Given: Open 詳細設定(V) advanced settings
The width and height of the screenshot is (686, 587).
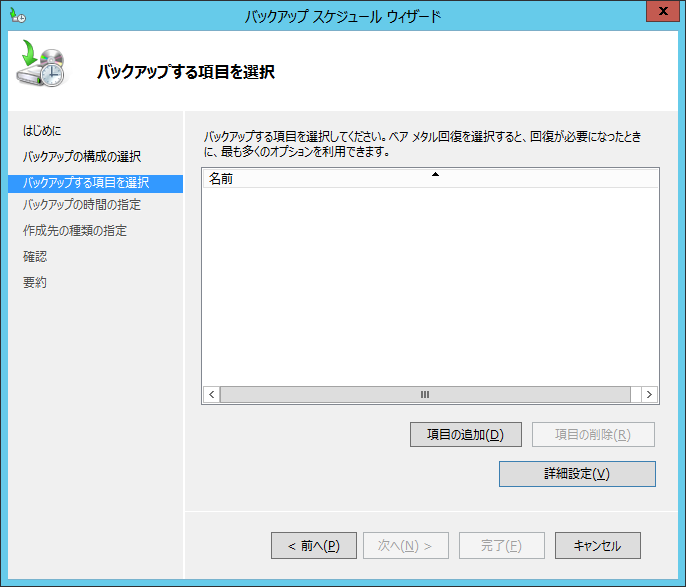Looking at the screenshot, I should (577, 474).
